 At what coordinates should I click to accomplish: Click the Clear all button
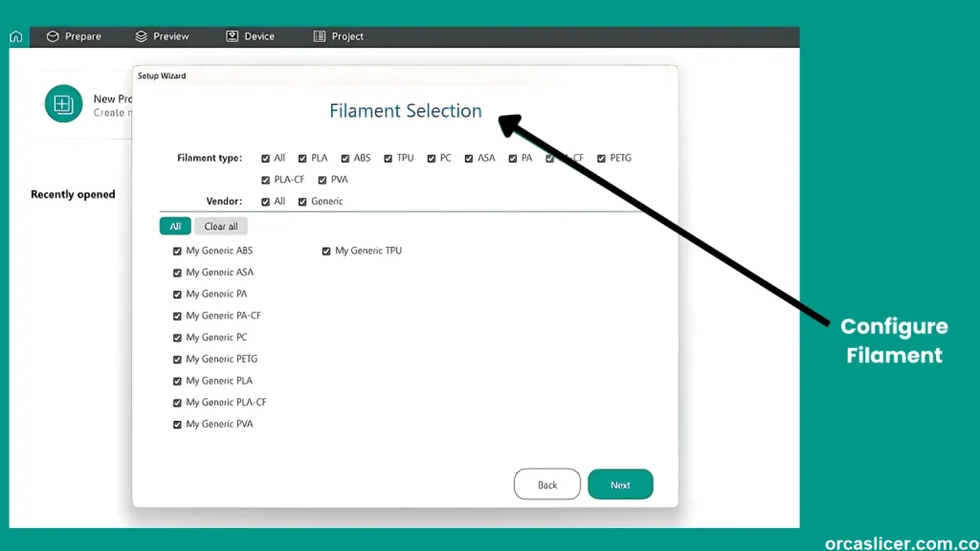tap(221, 226)
